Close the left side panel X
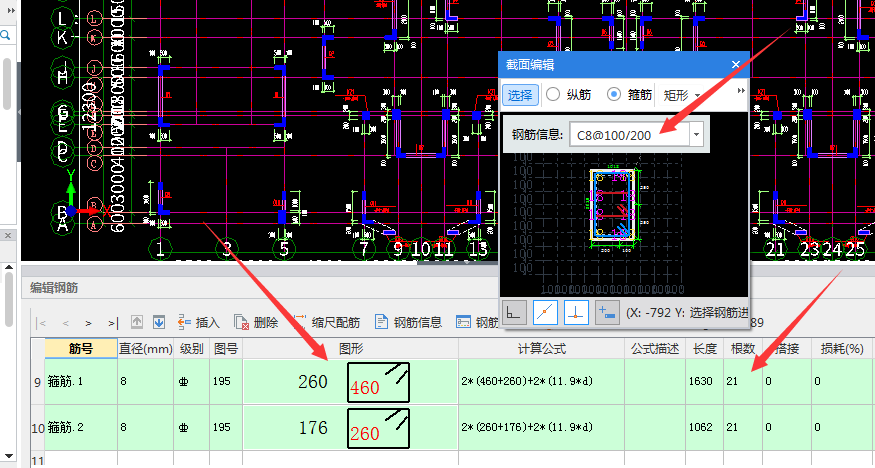 pos(8,236)
